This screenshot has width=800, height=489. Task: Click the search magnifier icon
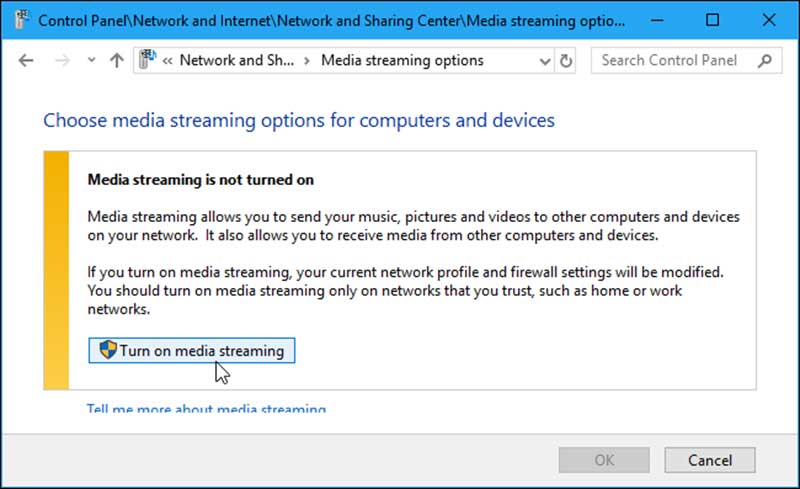[765, 61]
